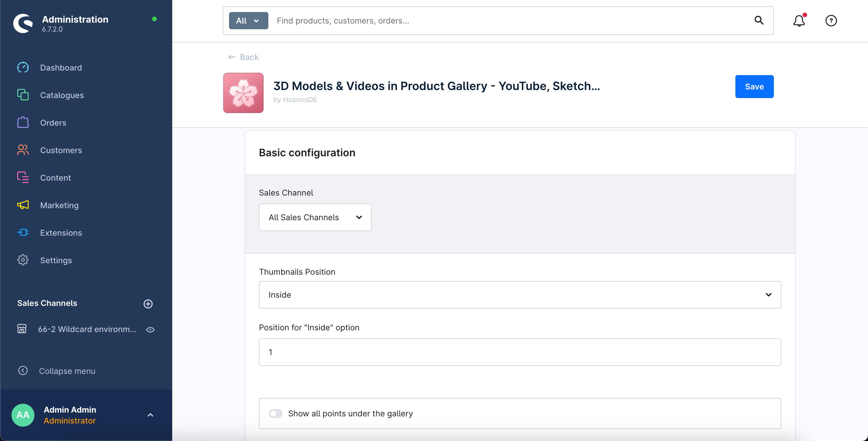The image size is (868, 441).
Task: Go Back to previous page
Action: point(243,57)
